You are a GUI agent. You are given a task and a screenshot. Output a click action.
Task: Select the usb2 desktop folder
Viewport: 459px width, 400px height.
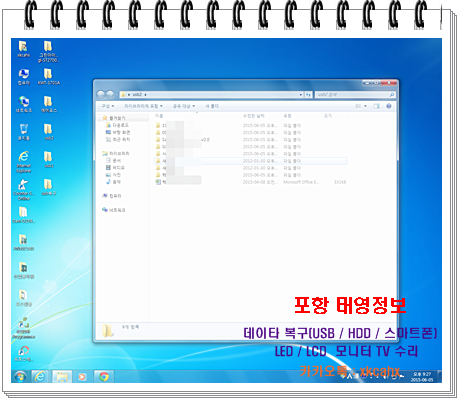(49, 132)
